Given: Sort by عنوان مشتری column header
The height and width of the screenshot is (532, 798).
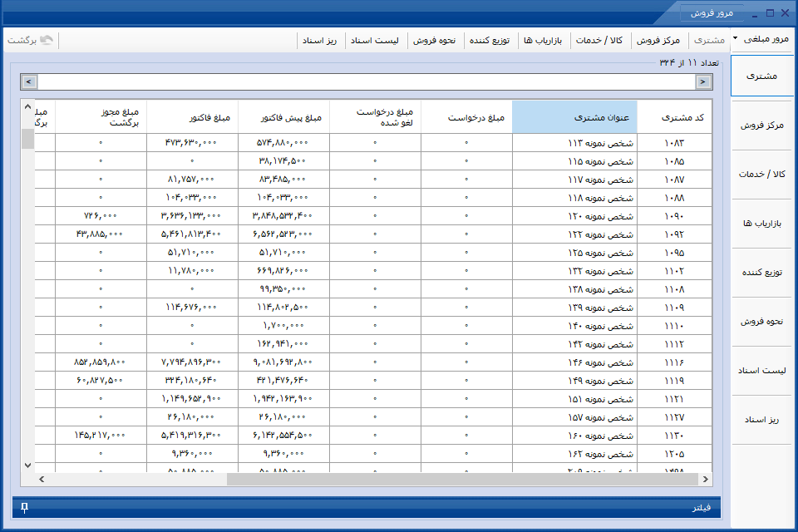Looking at the screenshot, I should 574,117.
